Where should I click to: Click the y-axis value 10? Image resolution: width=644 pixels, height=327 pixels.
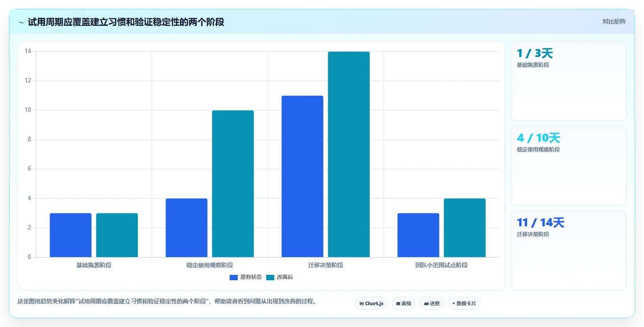(28, 110)
